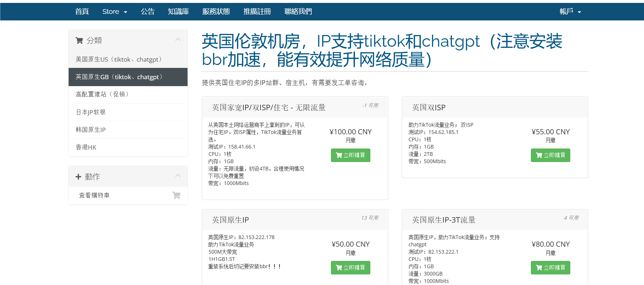This screenshot has width=644, height=285.
Task: Open 知識庫 knowledge base
Action: point(178,12)
